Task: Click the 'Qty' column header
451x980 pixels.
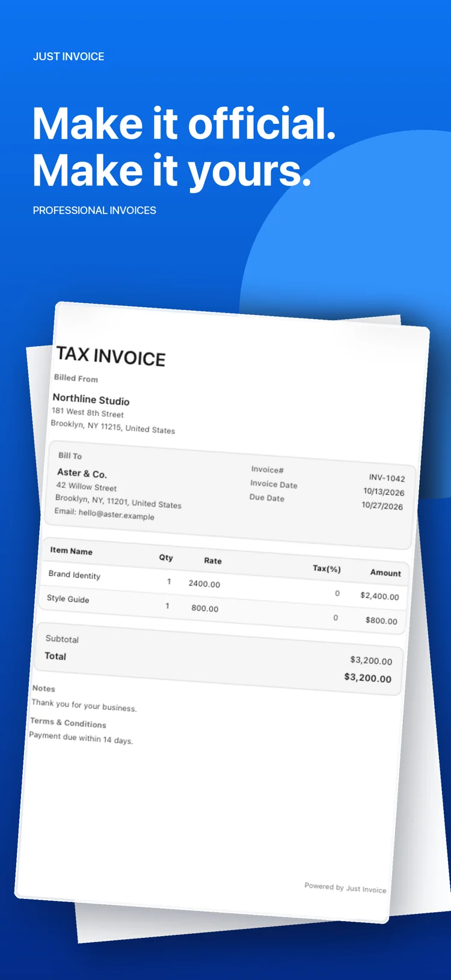Action: coord(166,557)
